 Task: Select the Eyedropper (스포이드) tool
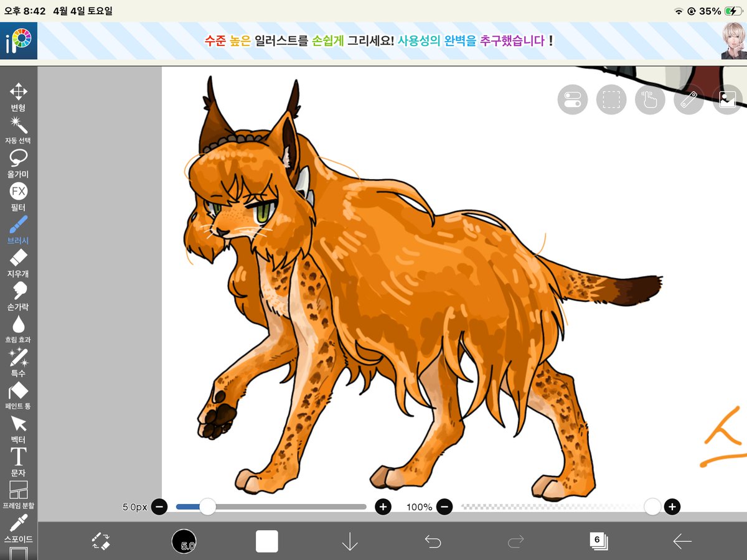pyautogui.click(x=19, y=528)
